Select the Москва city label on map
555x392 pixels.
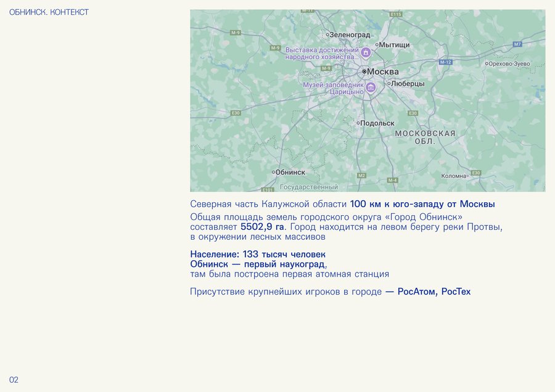[382, 71]
